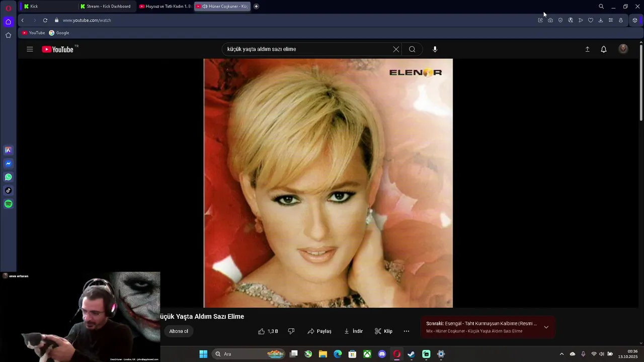This screenshot has width=644, height=362.
Task: Open TikTok in Opera sidebar
Action: point(8,191)
